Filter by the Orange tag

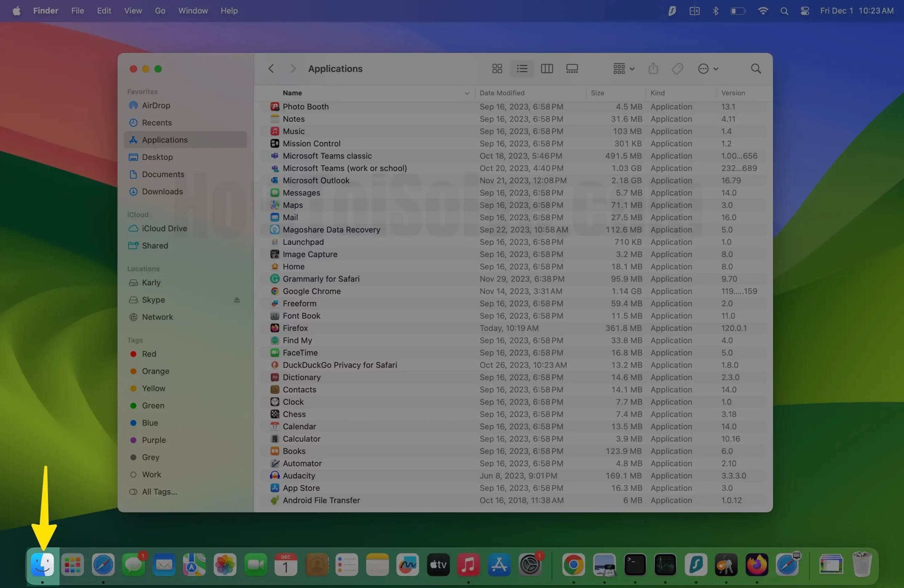[185, 371]
